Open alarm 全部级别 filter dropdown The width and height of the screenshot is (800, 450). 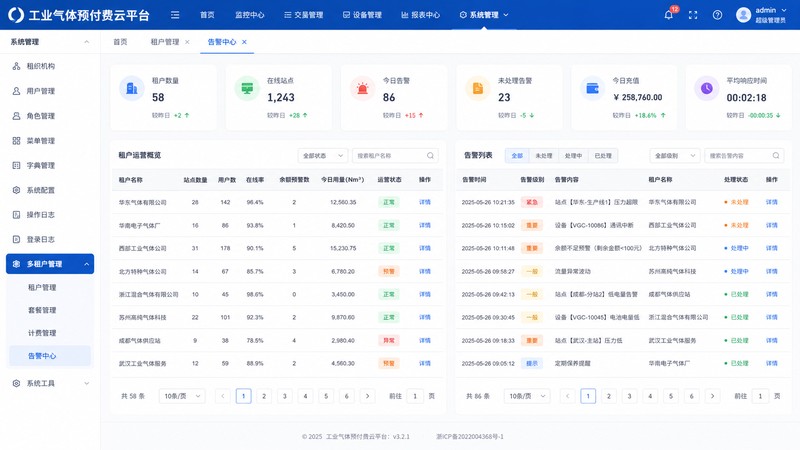[674, 156]
